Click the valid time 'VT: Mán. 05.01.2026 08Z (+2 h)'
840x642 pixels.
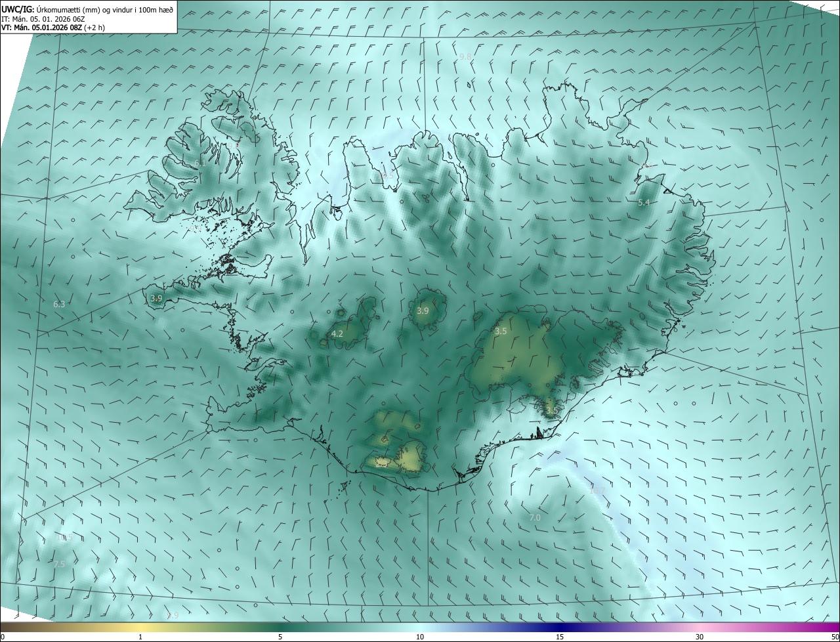tap(52, 28)
